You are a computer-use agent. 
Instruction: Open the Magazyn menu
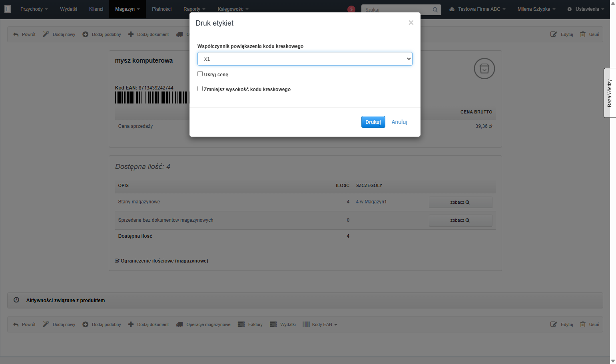128,9
